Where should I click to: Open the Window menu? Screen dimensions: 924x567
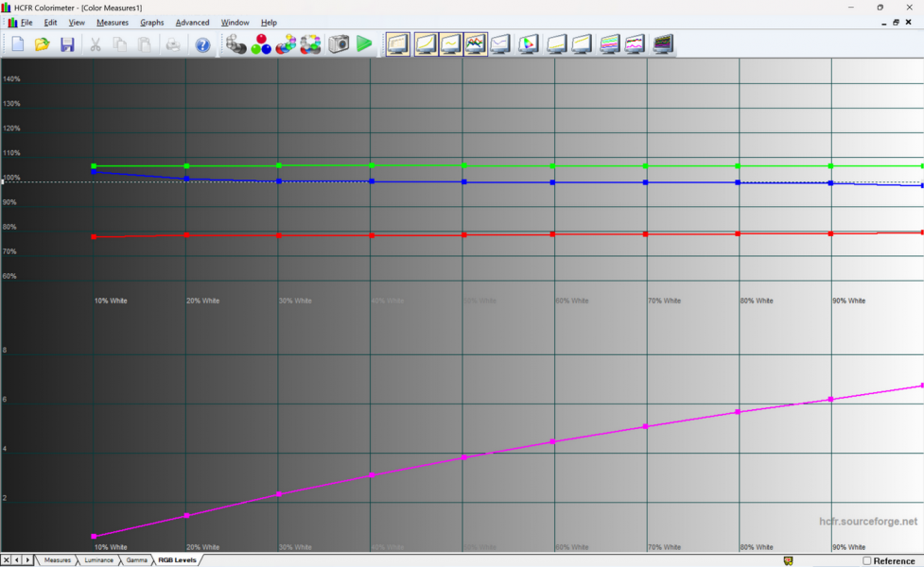coord(235,23)
